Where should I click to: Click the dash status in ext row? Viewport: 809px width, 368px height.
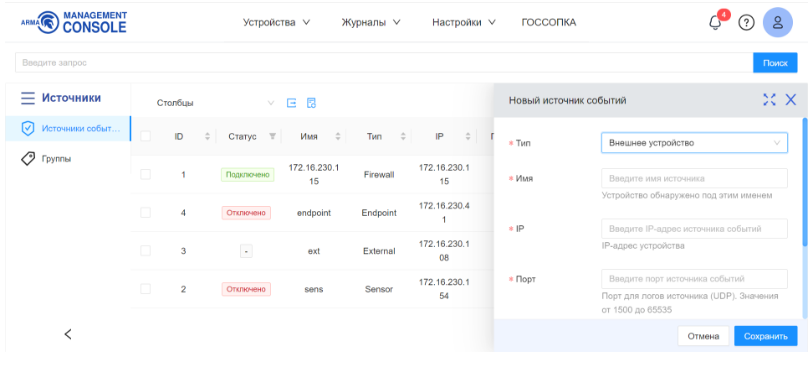(x=246, y=251)
